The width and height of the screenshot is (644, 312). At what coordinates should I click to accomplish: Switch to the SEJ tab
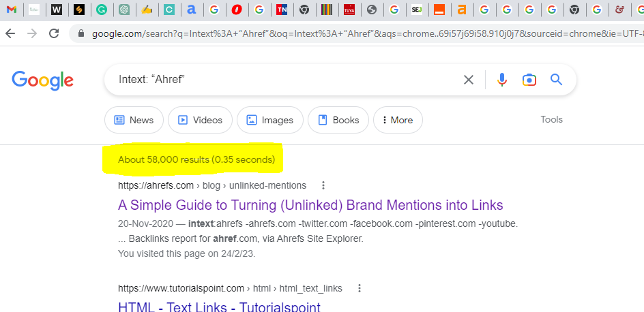pos(417,10)
